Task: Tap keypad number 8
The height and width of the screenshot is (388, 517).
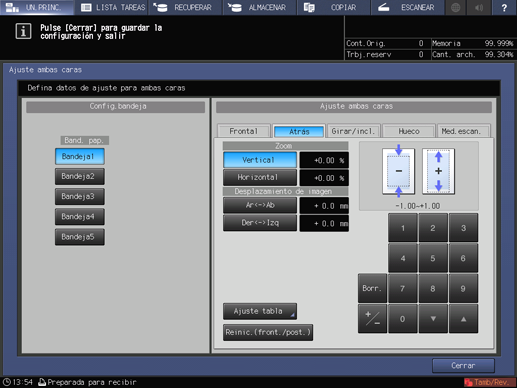Action: pos(433,289)
